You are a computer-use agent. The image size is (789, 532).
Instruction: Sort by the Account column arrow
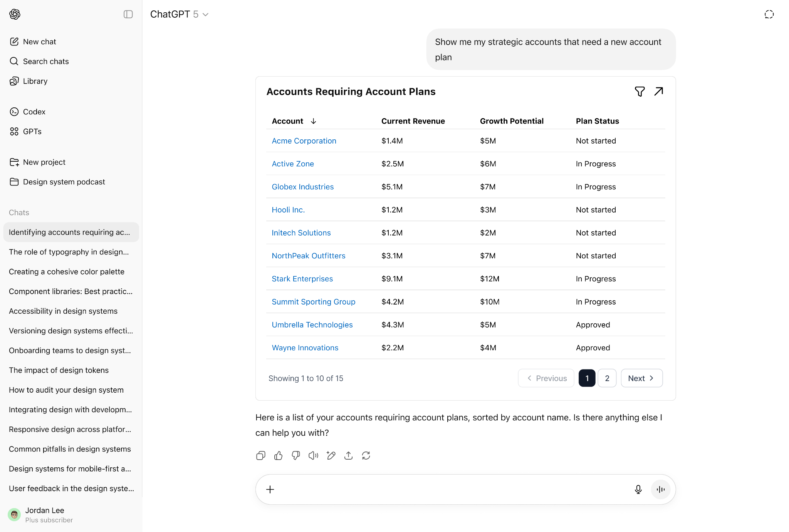(313, 121)
